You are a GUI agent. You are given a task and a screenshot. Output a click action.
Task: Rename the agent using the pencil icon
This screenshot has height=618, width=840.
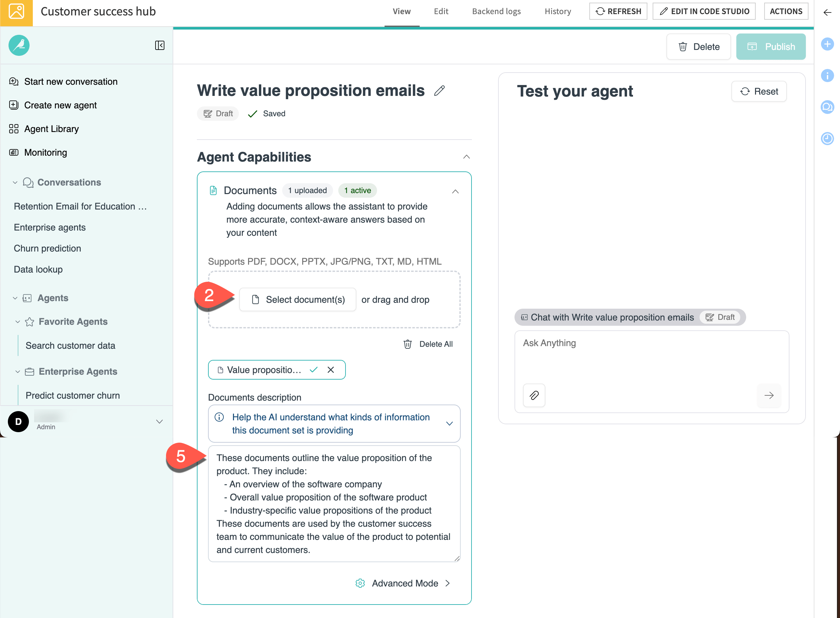440,90
